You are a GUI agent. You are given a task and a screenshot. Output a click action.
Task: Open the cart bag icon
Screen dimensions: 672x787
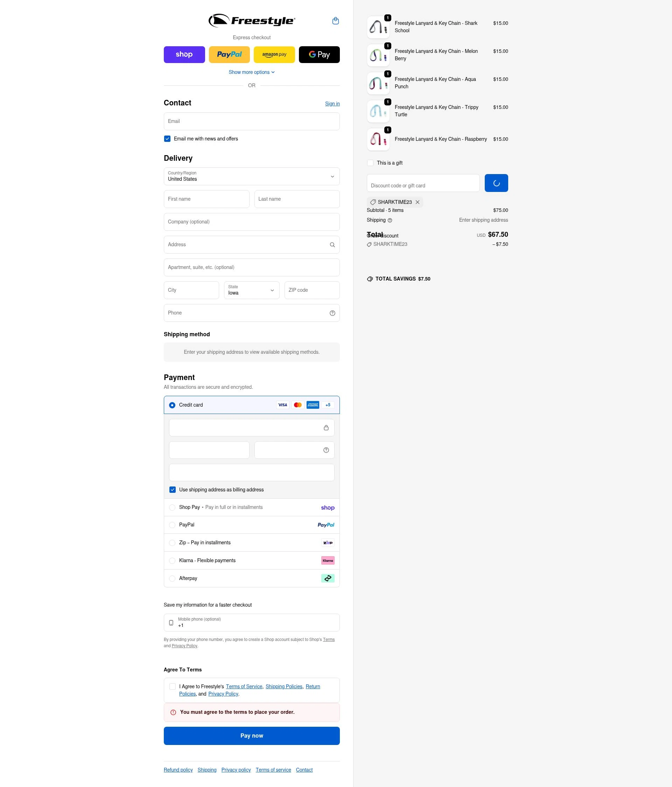(x=335, y=21)
